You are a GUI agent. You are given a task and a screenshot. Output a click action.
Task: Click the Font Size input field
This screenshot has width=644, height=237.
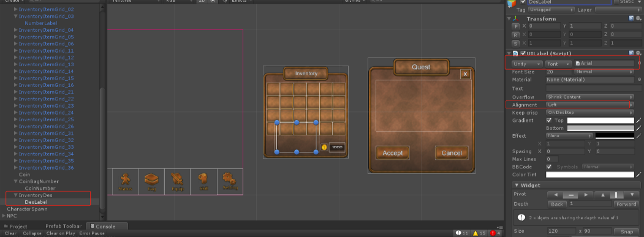click(x=559, y=72)
